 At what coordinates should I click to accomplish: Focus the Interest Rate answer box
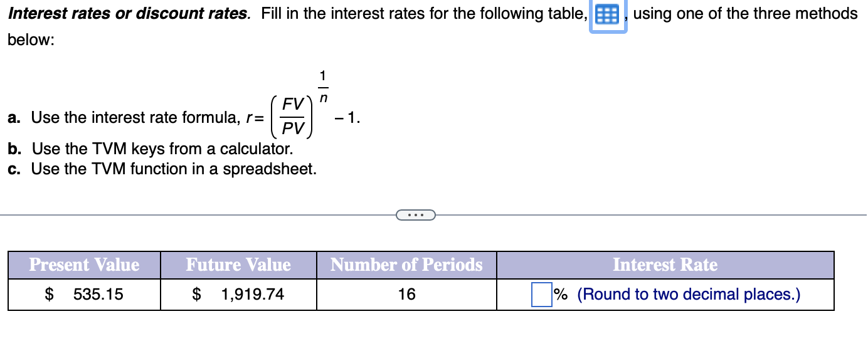point(541,294)
